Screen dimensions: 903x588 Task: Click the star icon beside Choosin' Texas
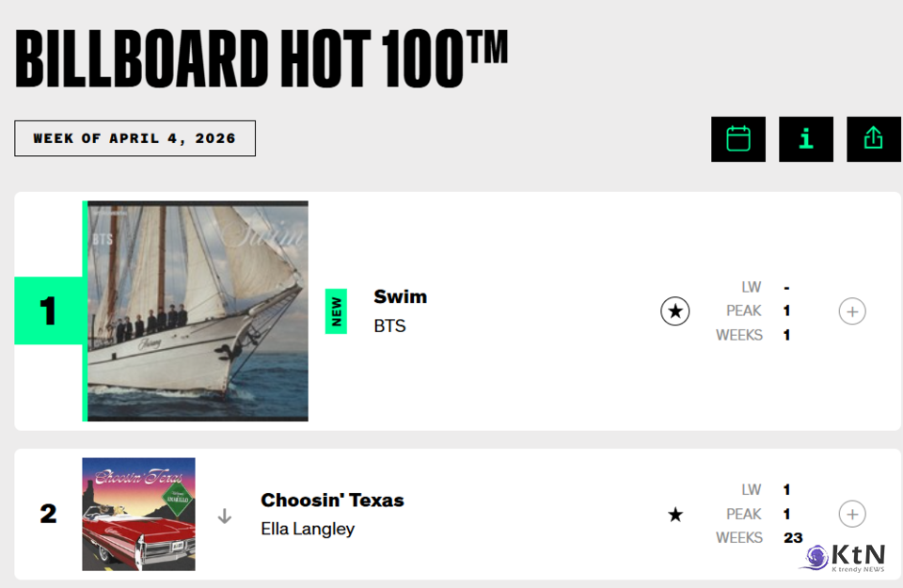pos(675,515)
